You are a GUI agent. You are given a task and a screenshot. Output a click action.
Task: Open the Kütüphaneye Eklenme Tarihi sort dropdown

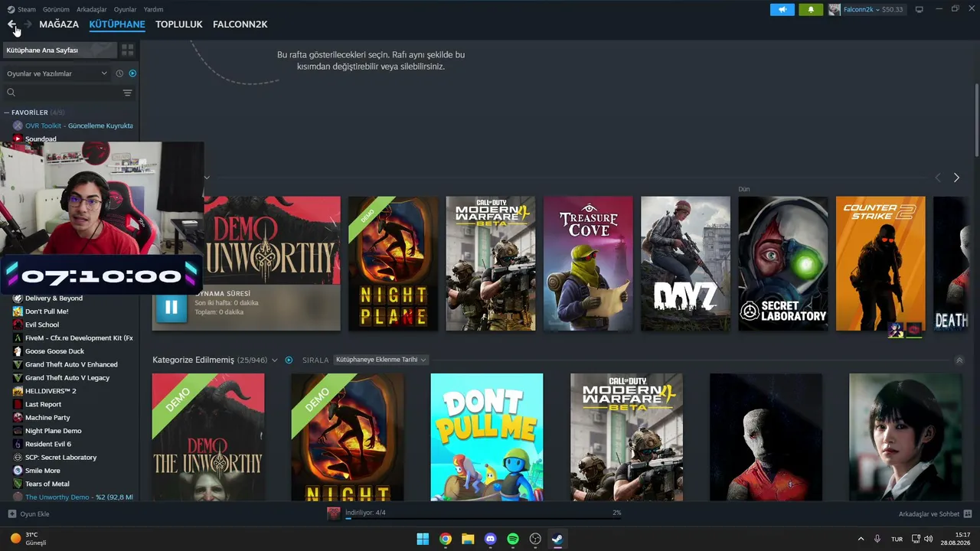(381, 360)
